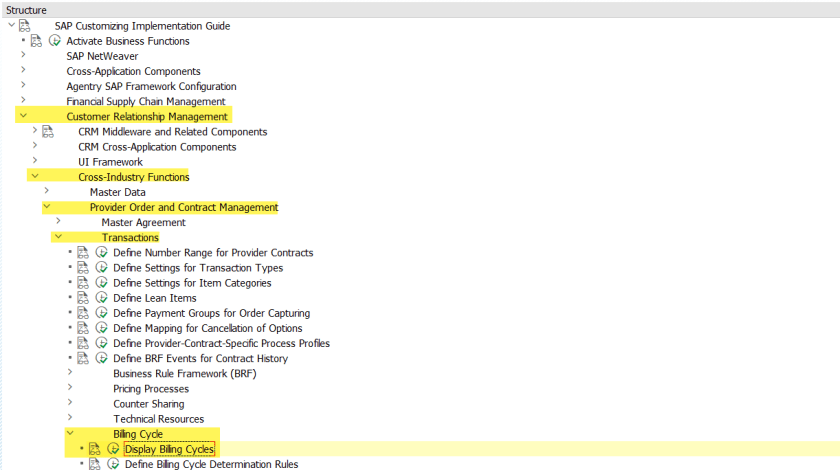Collapse Customer Relationship Management node
The height and width of the screenshot is (470, 840).
[x=23, y=115]
